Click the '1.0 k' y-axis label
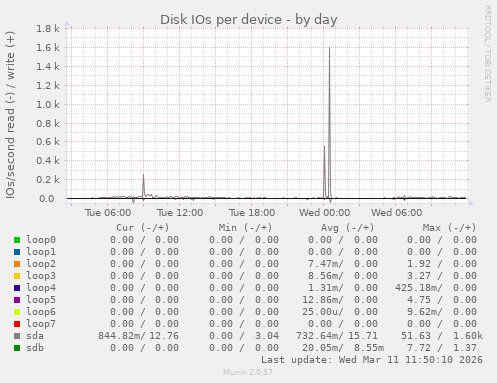Image resolution: width=497 pixels, height=383 pixels. (x=48, y=105)
